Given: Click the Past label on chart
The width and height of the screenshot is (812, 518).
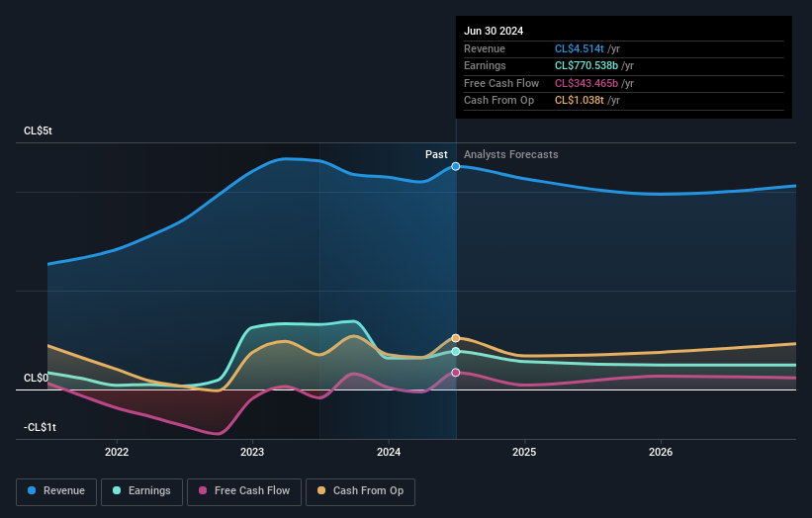Looking at the screenshot, I should pos(436,154).
